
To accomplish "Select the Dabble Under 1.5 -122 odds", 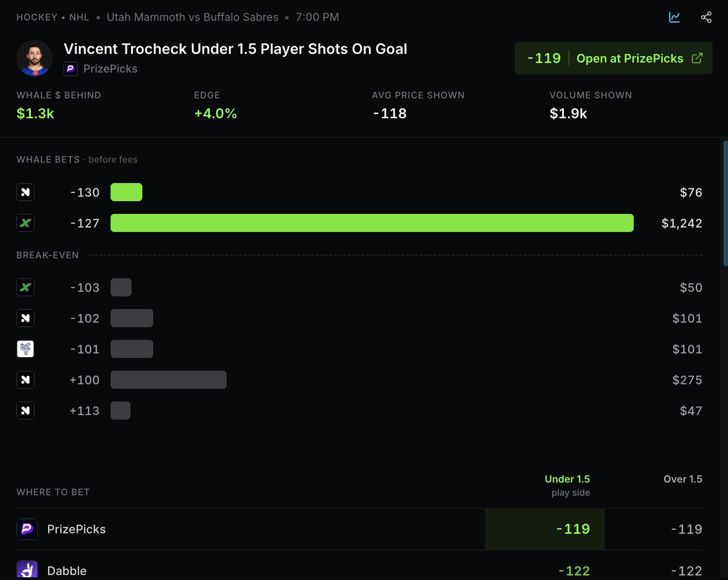I will 574,571.
